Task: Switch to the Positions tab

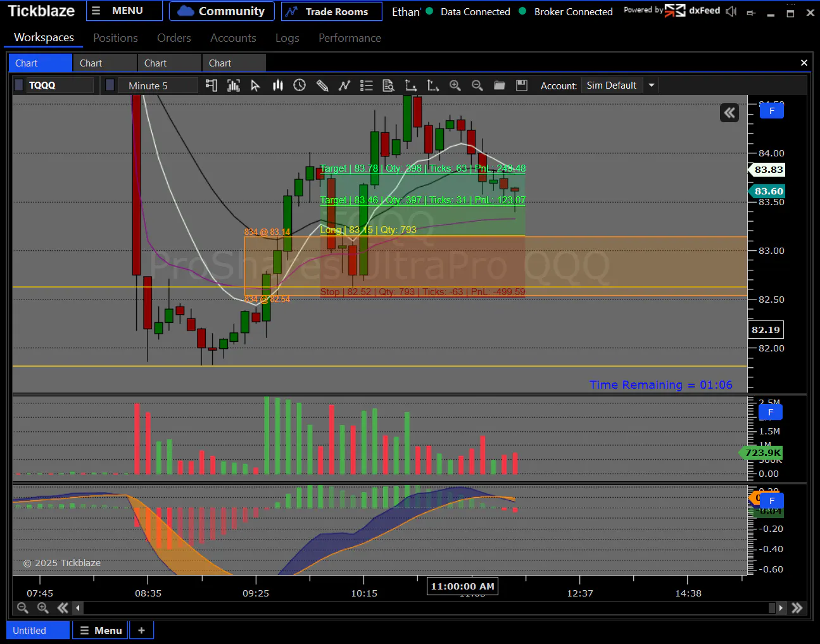Action: (115, 38)
